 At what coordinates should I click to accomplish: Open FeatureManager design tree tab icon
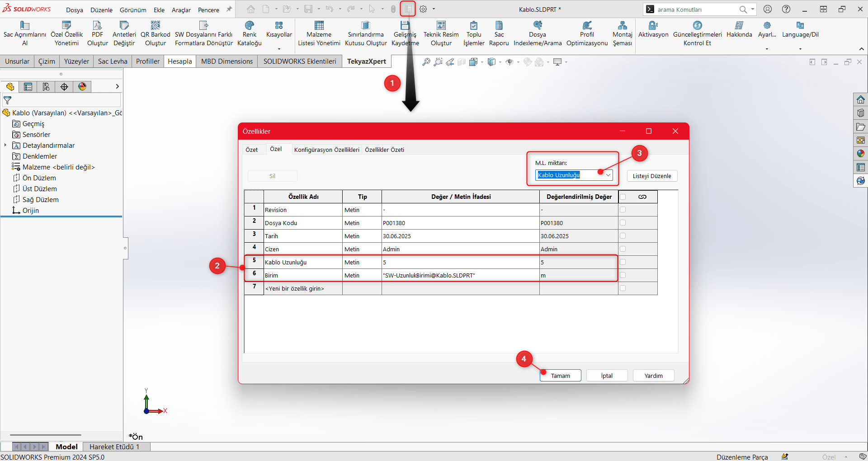[10, 87]
